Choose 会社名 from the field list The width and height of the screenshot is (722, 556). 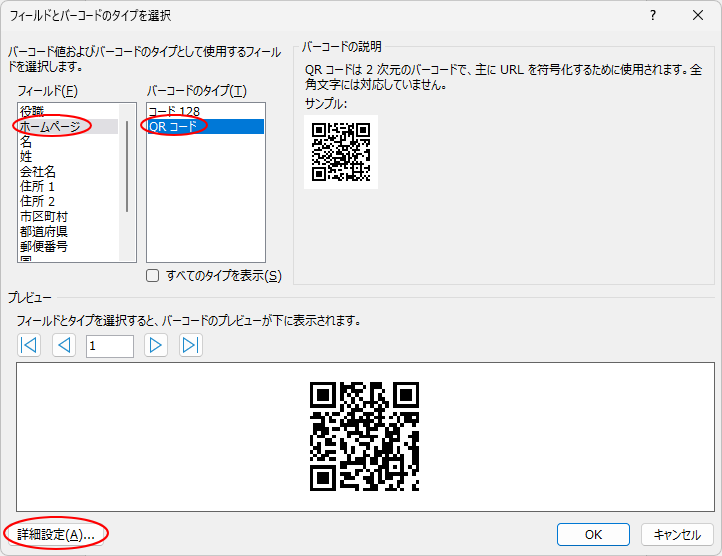coord(38,171)
